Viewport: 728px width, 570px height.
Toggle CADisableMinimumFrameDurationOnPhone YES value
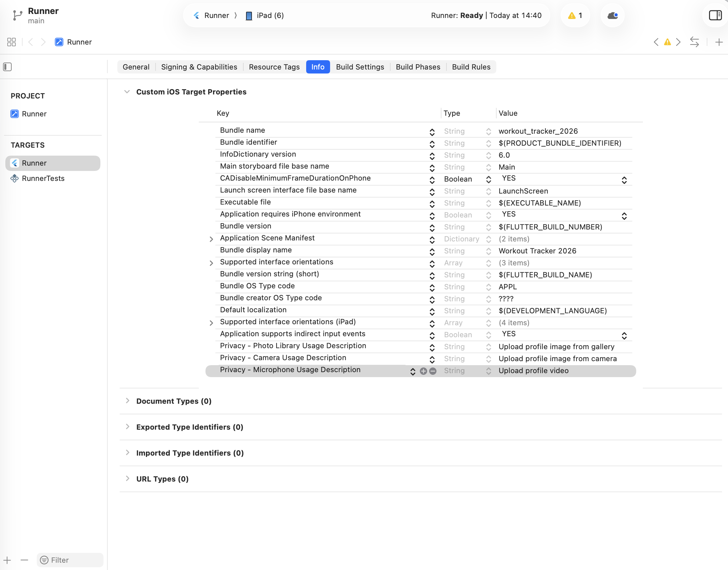564,179
